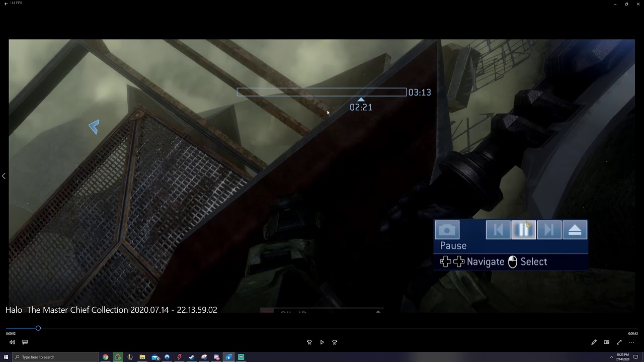Click the taskbar search box

(55, 357)
